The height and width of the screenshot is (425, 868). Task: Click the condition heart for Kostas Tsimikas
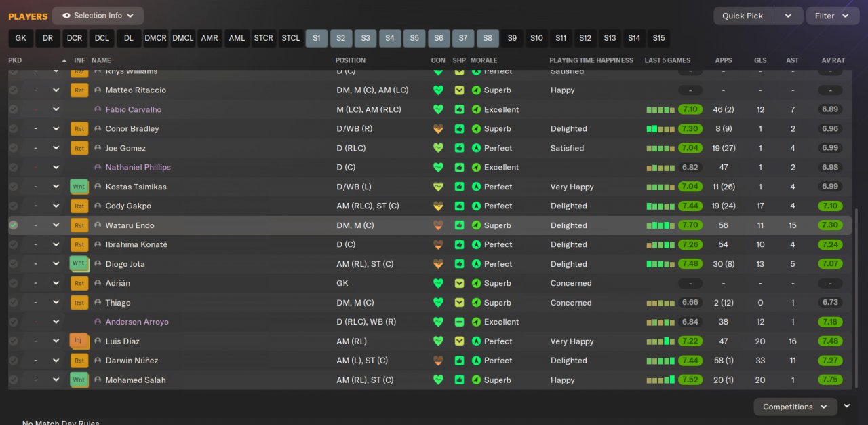click(438, 187)
